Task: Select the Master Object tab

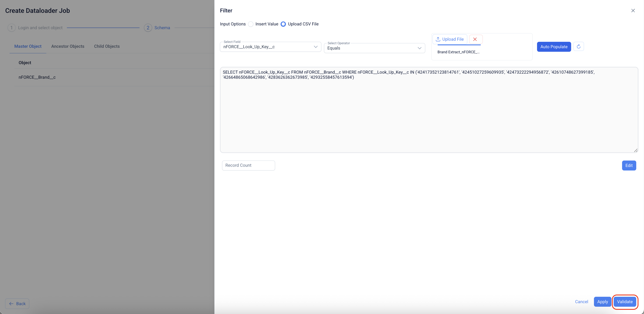Action: [28, 46]
